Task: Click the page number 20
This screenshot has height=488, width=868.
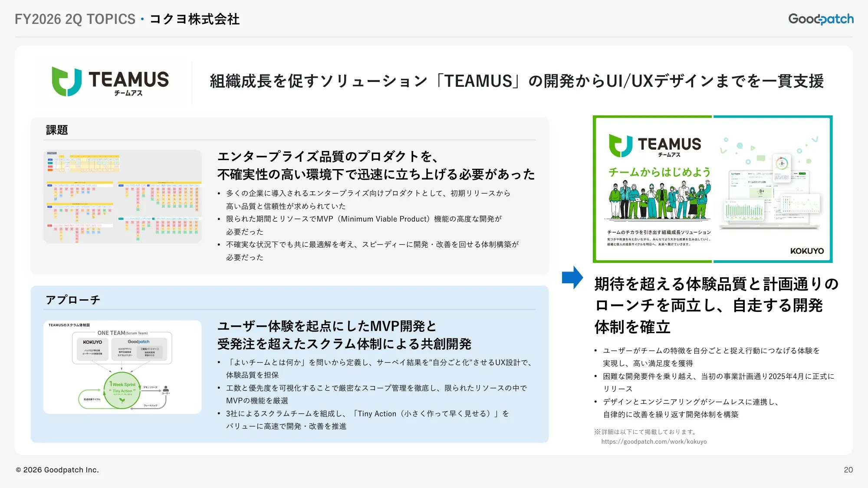Action: click(848, 470)
